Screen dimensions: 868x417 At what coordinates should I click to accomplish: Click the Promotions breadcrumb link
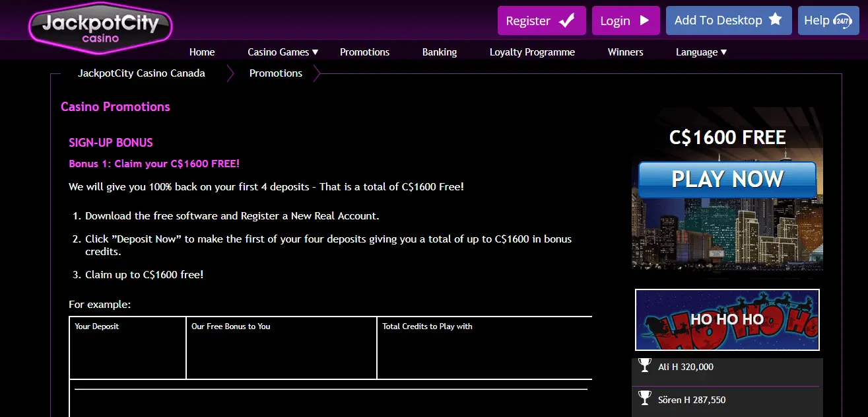(x=276, y=73)
